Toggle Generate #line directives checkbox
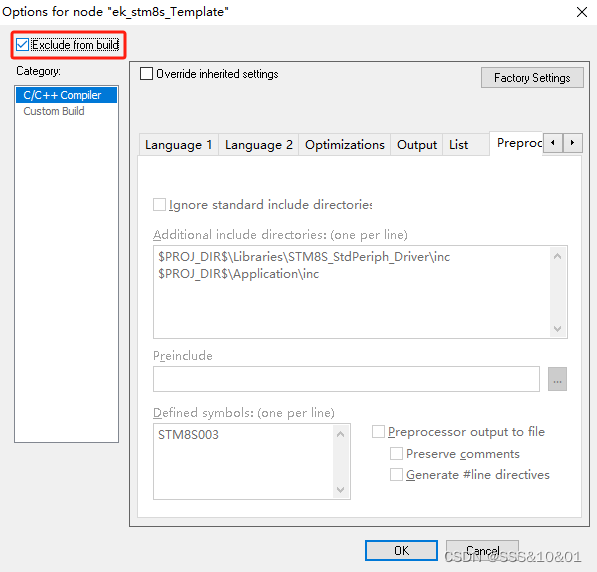The width and height of the screenshot is (597, 572). coord(396,475)
